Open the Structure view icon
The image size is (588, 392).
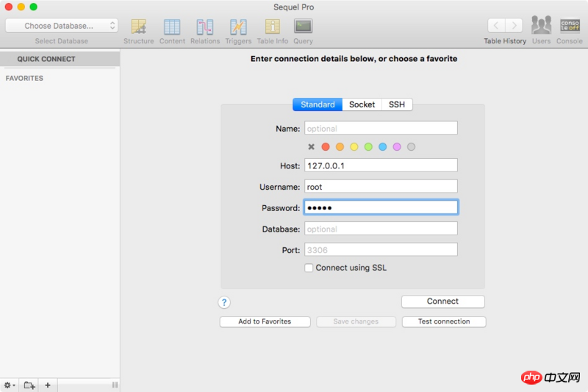coord(138,27)
